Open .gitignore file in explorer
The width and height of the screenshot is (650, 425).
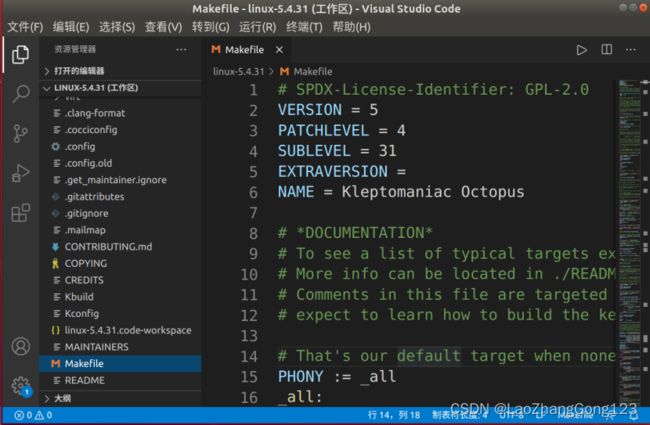point(120,214)
